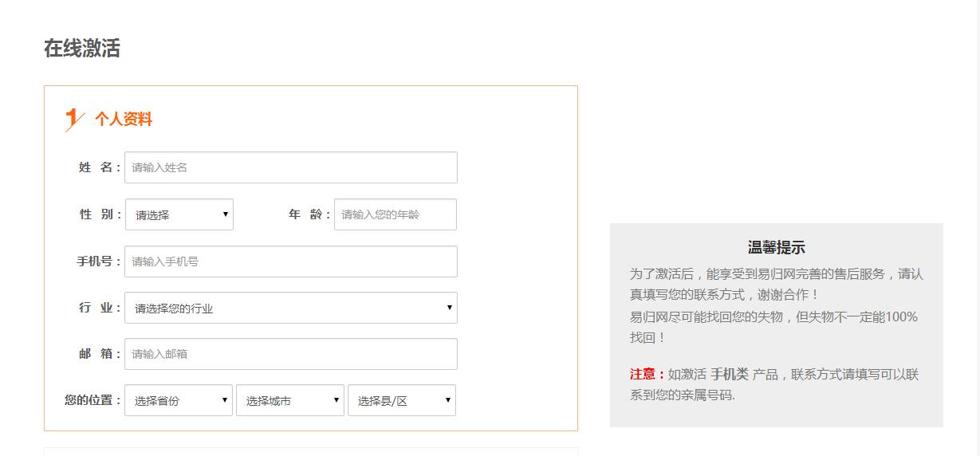Click the 温馨提示 heading
The height and width of the screenshot is (456, 980).
(777, 248)
